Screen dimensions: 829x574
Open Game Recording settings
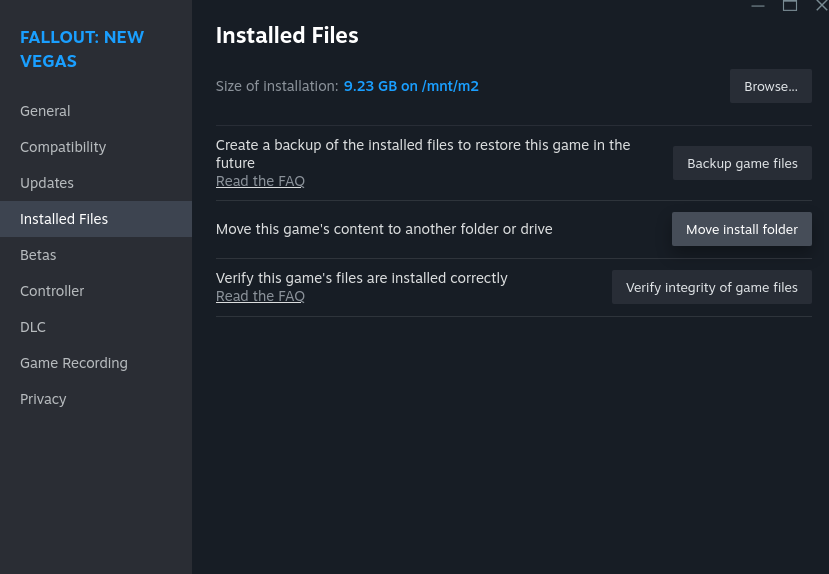pyautogui.click(x=96, y=363)
